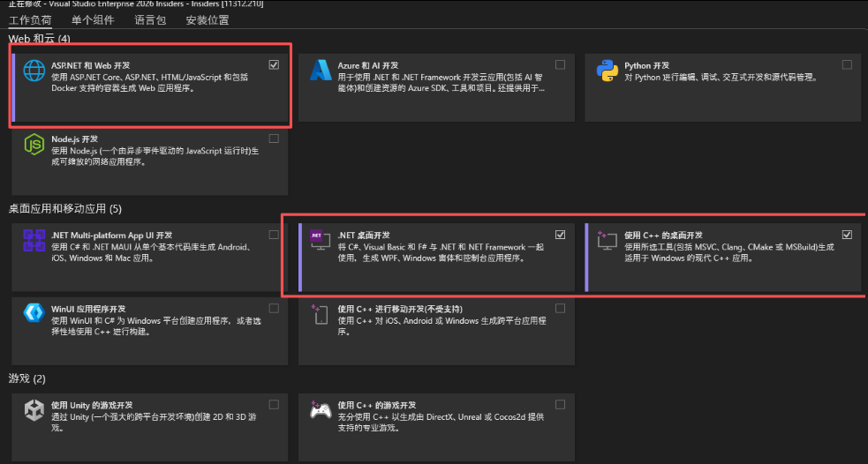The height and width of the screenshot is (464, 868).
Task: Click the 桌面应用和移动应用 (5) heading
Action: pos(64,208)
